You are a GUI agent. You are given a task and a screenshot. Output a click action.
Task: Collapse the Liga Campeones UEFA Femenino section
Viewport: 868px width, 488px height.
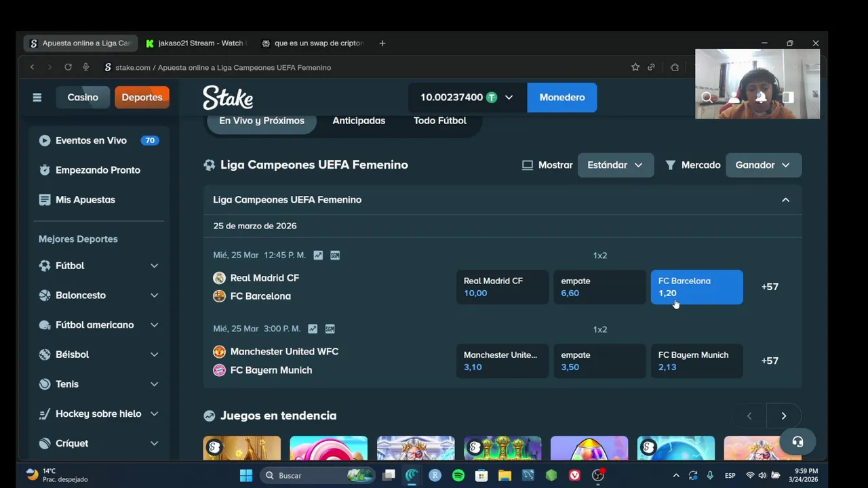(785, 200)
